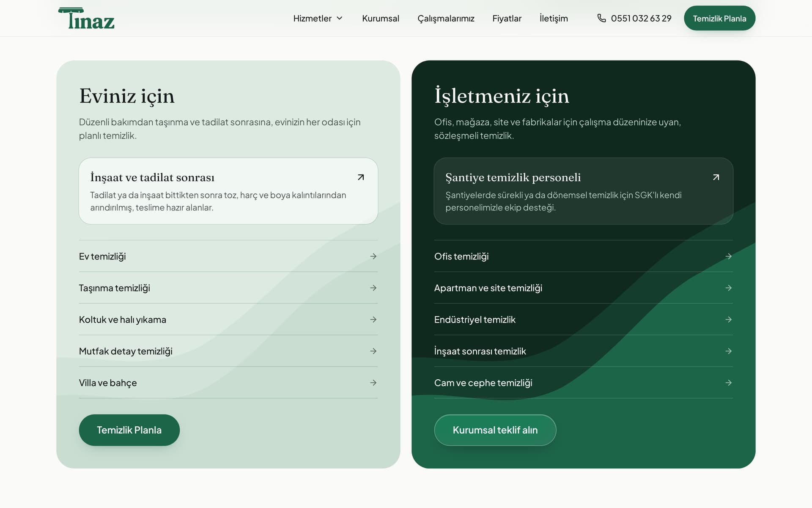Select Koltuk ve halı yıkama
812x508 pixels.
coord(228,320)
